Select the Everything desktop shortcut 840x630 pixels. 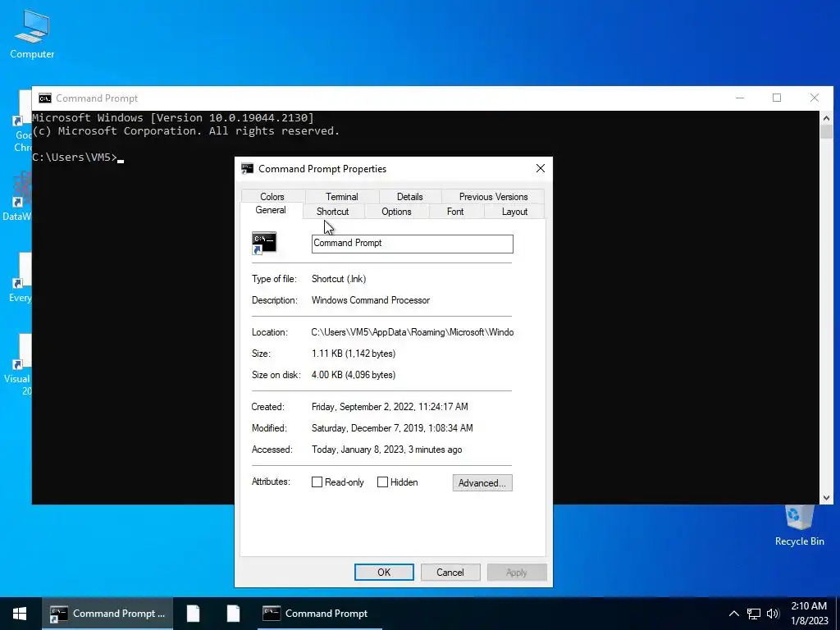point(21,279)
